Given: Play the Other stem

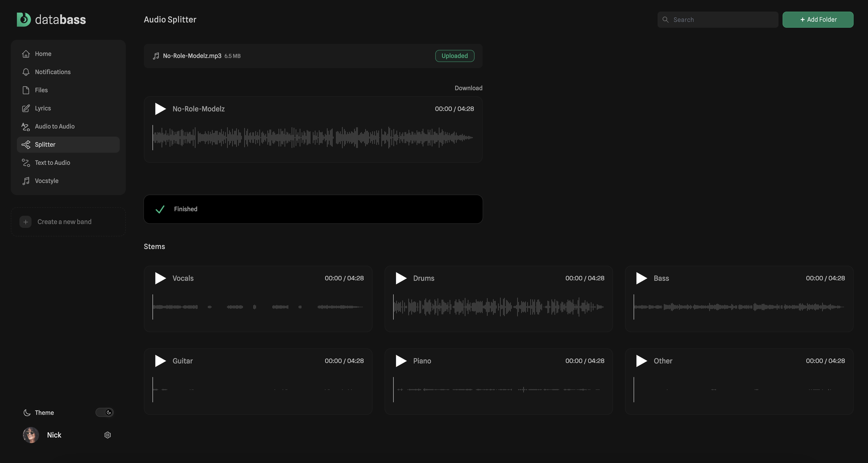Looking at the screenshot, I should pos(642,361).
